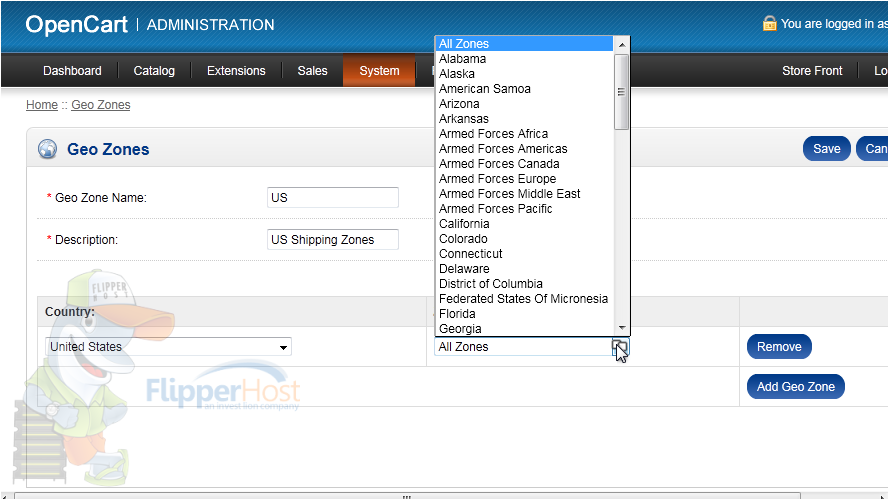Edit the Geo Zone Name field
The image size is (889, 500).
(x=333, y=197)
